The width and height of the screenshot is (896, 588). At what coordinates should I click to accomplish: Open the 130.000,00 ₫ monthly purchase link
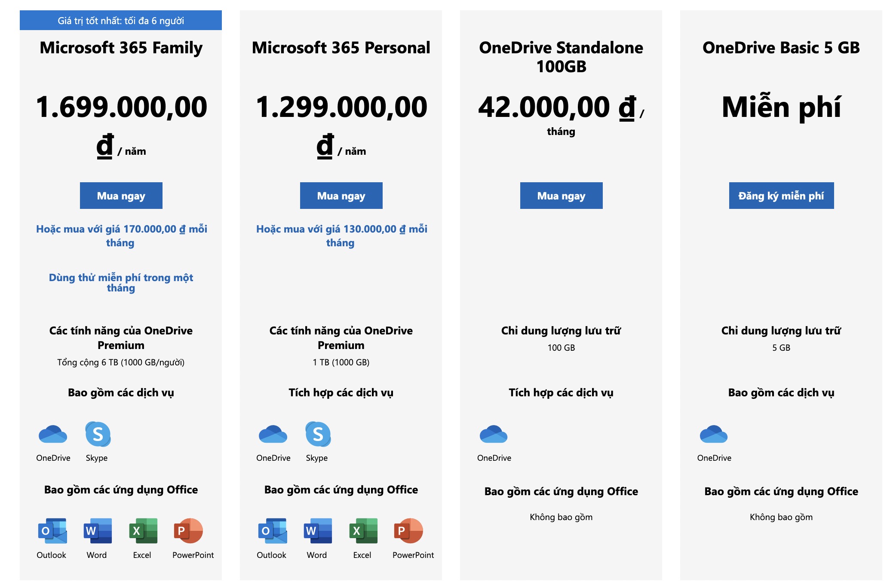click(341, 236)
